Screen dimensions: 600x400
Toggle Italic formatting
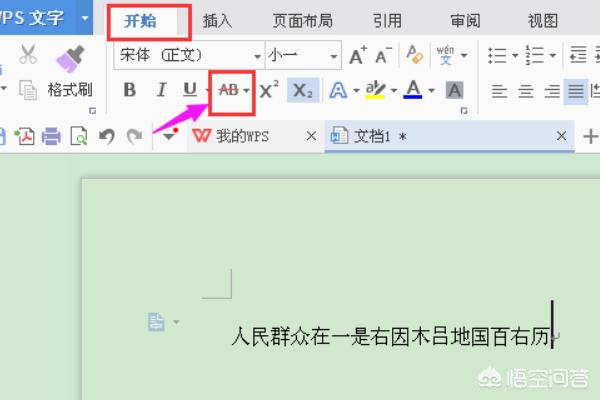tap(161, 90)
